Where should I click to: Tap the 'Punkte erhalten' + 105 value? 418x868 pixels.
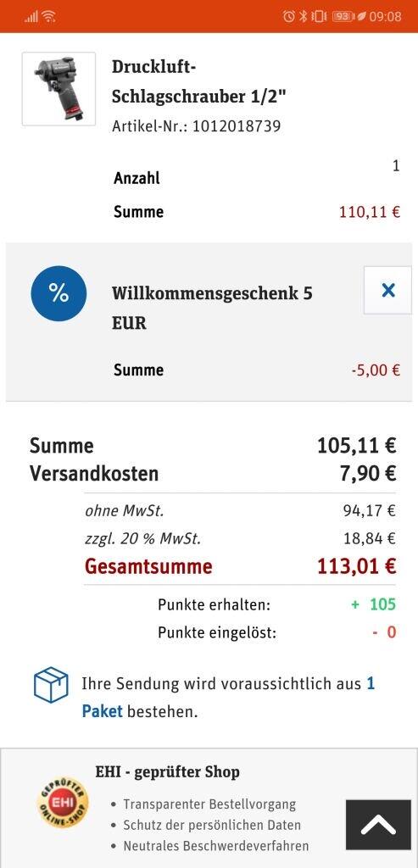374,604
